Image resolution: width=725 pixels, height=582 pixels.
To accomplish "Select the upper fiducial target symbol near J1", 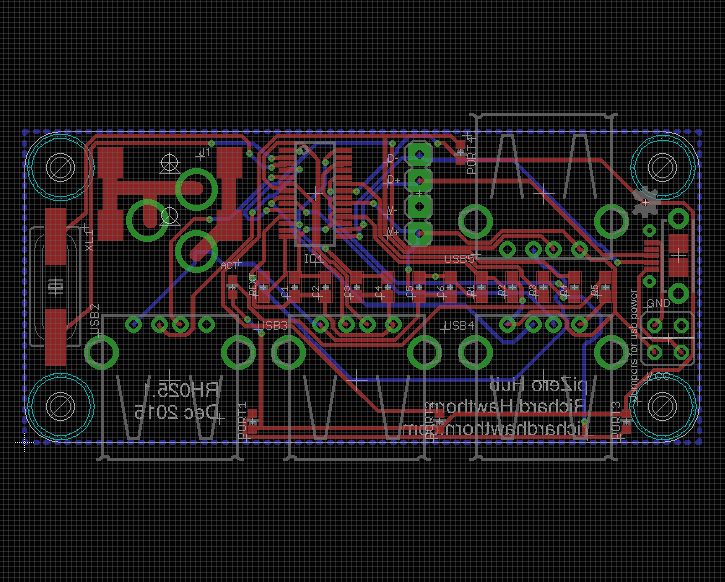I will [170, 164].
